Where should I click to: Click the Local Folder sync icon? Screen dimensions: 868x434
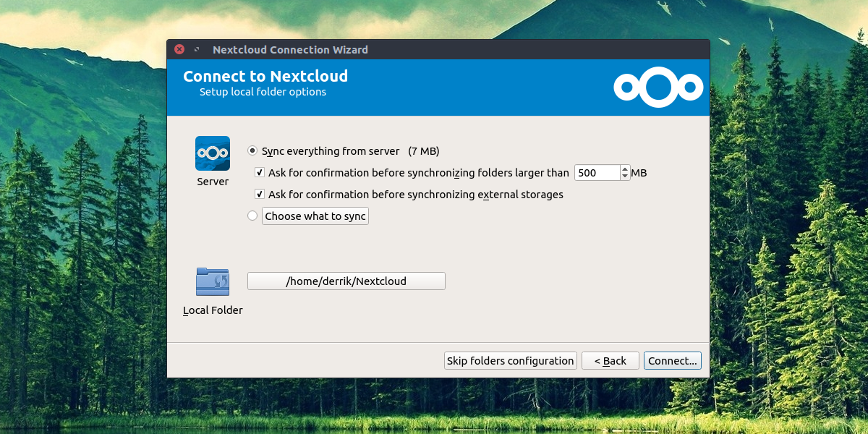click(213, 281)
